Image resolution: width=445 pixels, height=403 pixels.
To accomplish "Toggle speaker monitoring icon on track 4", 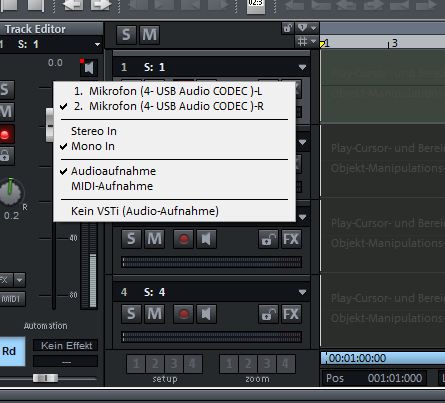I will tap(206, 314).
